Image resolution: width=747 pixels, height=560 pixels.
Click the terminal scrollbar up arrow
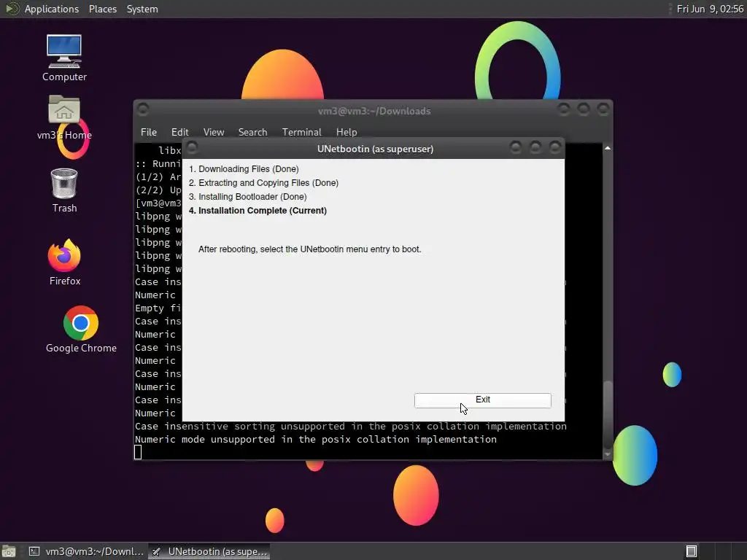[x=608, y=148]
